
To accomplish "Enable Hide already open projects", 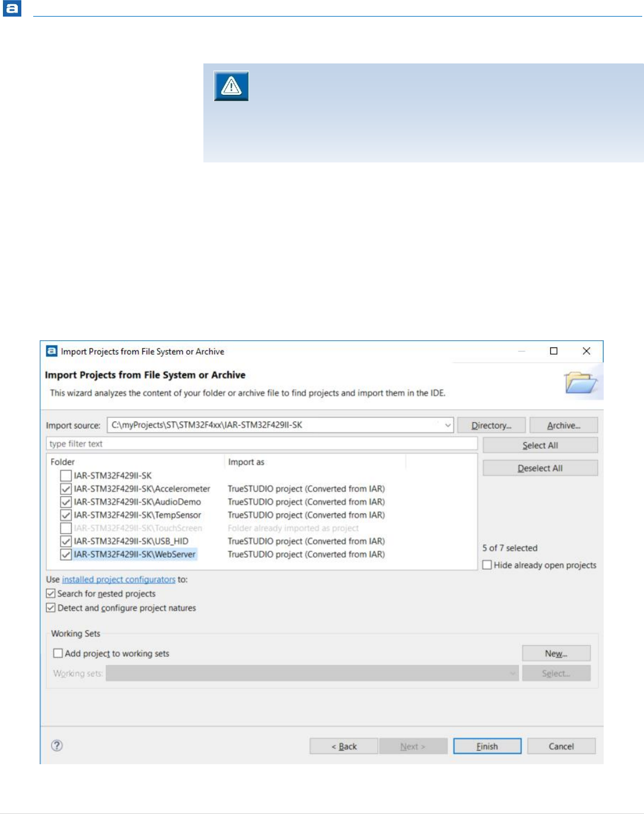I will pos(487,565).
